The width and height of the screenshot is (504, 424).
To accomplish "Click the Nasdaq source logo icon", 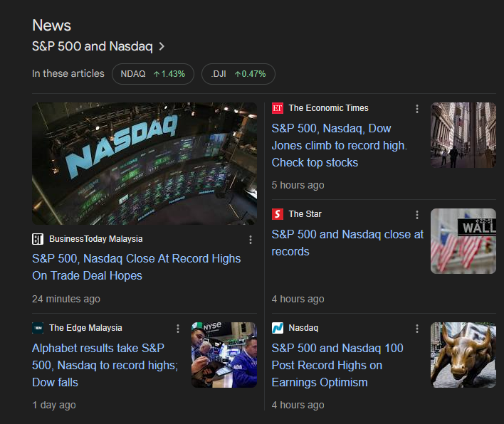I will tap(278, 328).
